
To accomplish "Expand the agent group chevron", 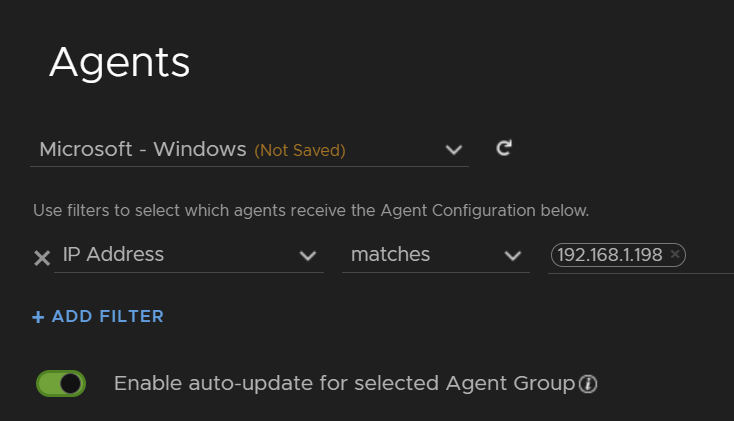I will 454,150.
